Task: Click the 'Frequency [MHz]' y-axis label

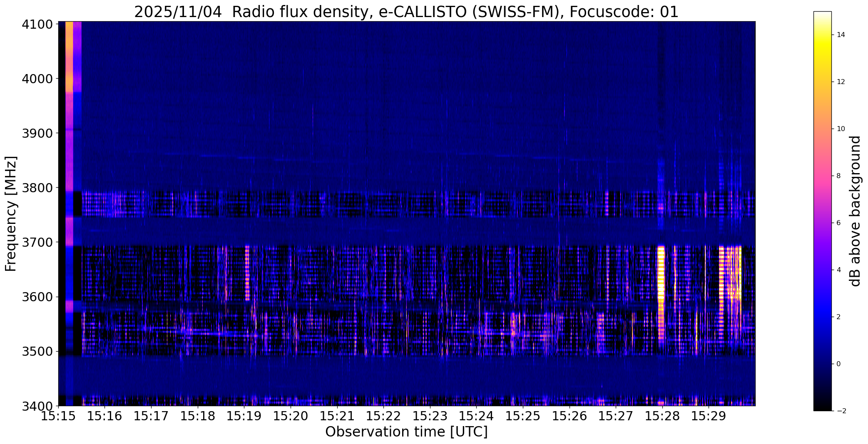Action: point(11,214)
